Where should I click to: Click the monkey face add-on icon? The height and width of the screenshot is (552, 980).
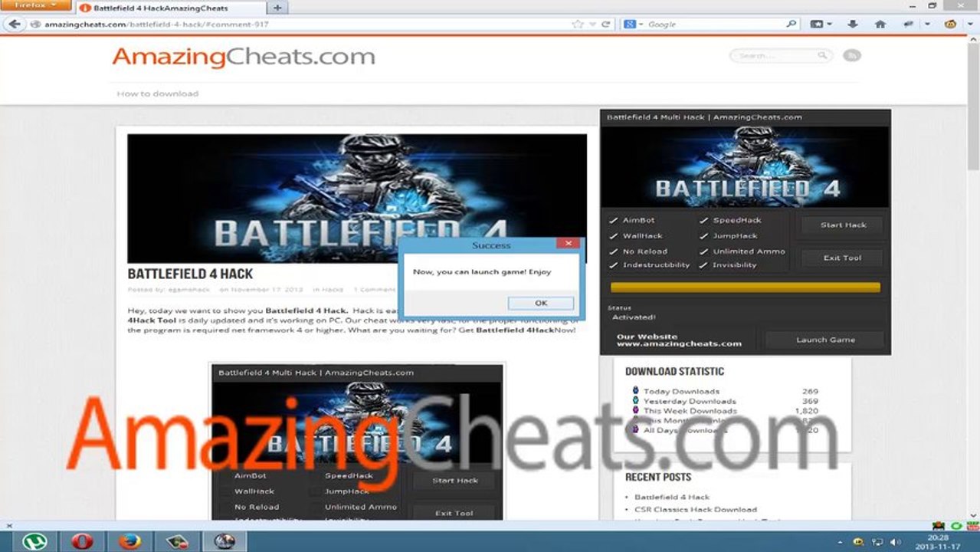(x=951, y=24)
